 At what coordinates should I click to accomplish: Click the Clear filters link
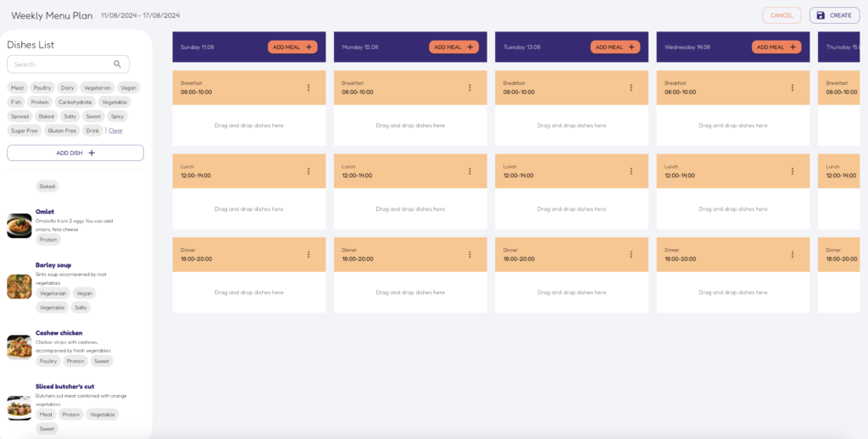(x=115, y=131)
